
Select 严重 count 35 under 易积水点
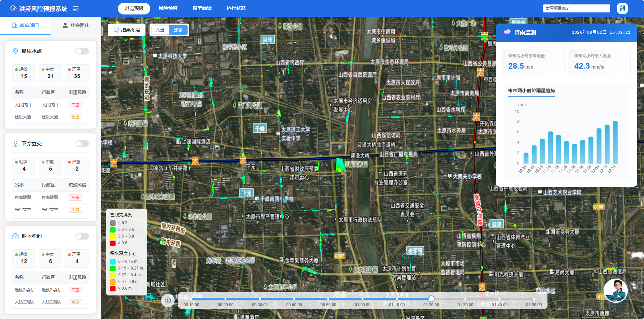(77, 73)
